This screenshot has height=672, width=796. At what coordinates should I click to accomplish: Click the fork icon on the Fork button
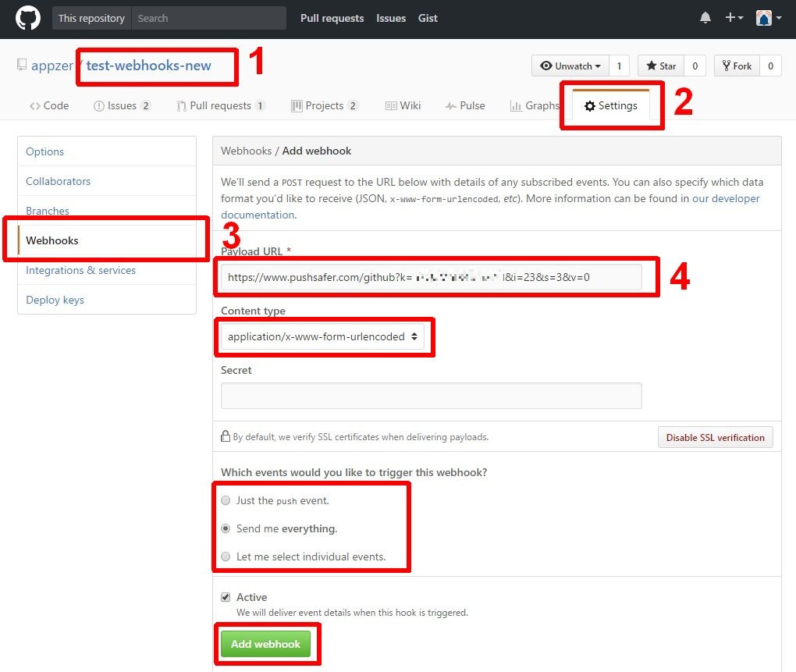click(x=727, y=66)
